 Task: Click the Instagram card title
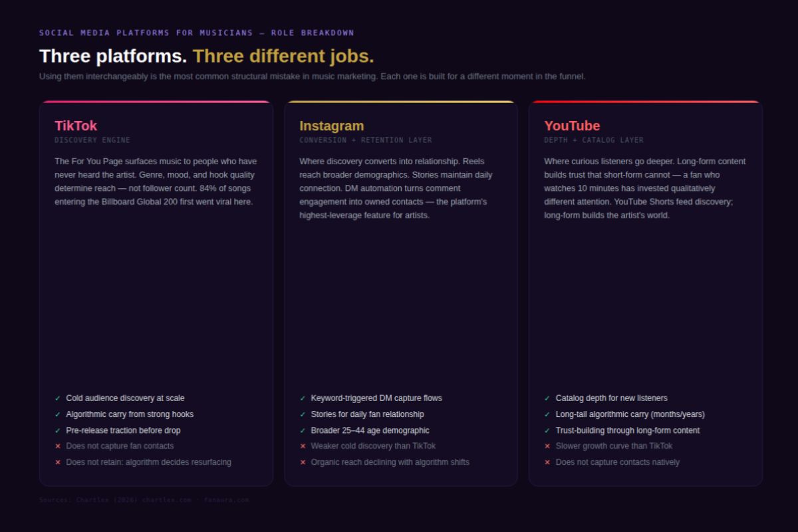(332, 126)
